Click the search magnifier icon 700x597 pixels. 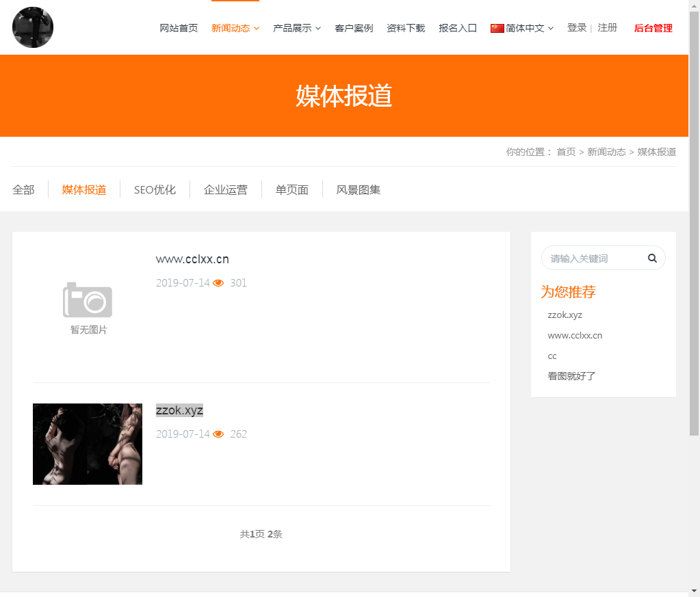click(652, 258)
